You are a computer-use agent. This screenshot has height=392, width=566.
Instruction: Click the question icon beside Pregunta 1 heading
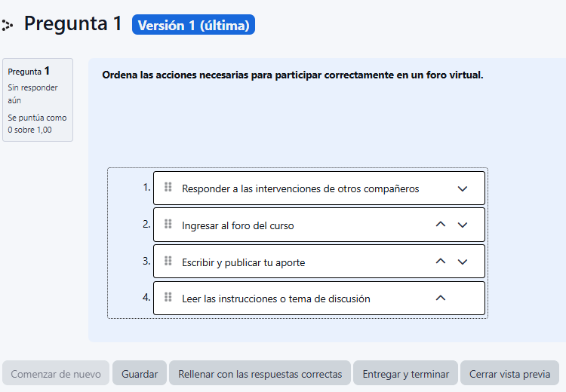pyautogui.click(x=8, y=26)
